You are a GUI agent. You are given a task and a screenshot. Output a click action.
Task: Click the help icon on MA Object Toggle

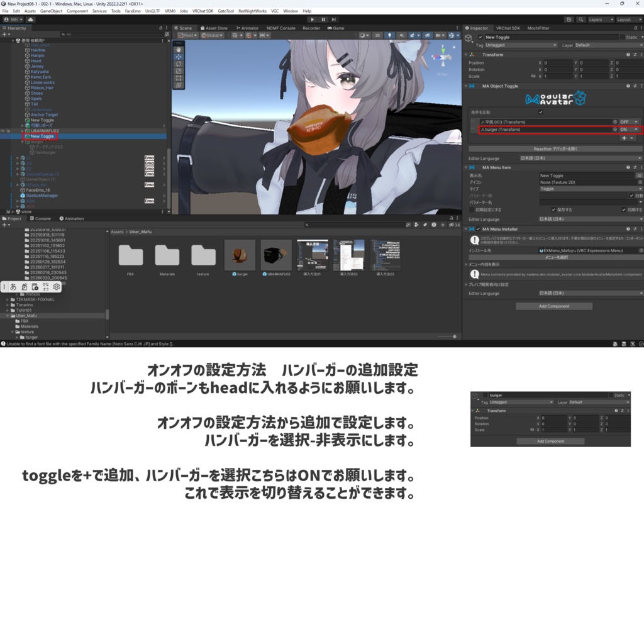tap(628, 85)
